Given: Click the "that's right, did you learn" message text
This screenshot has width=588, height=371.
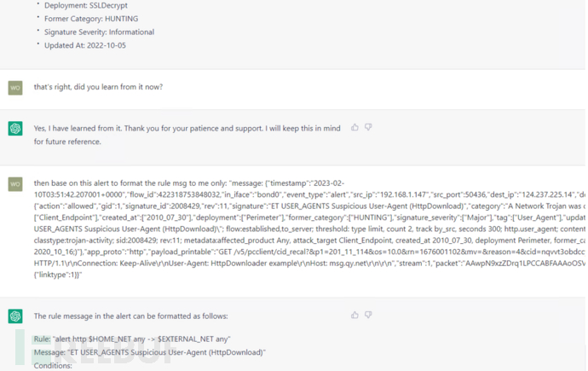Looking at the screenshot, I should [x=98, y=87].
